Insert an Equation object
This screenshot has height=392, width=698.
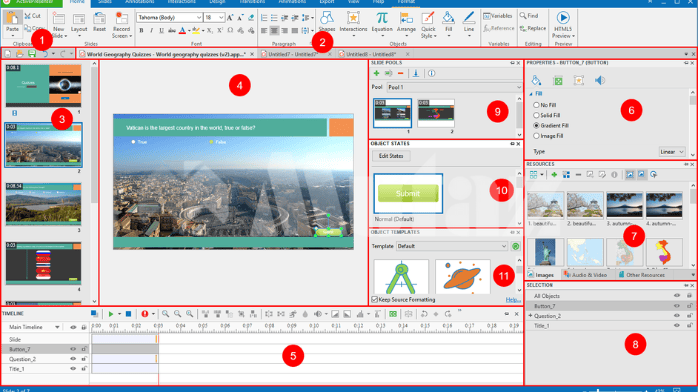(x=382, y=22)
